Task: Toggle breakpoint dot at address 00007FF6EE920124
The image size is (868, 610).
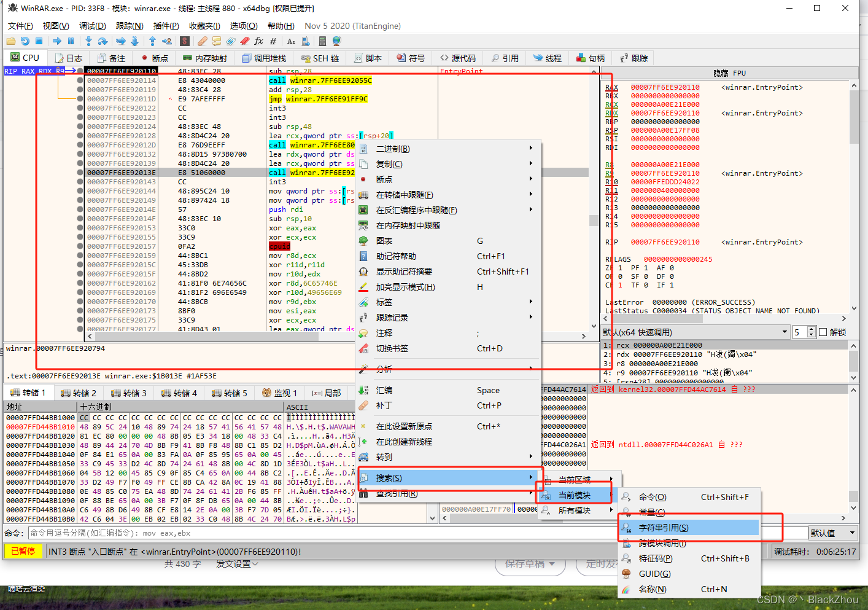Action: pos(80,127)
